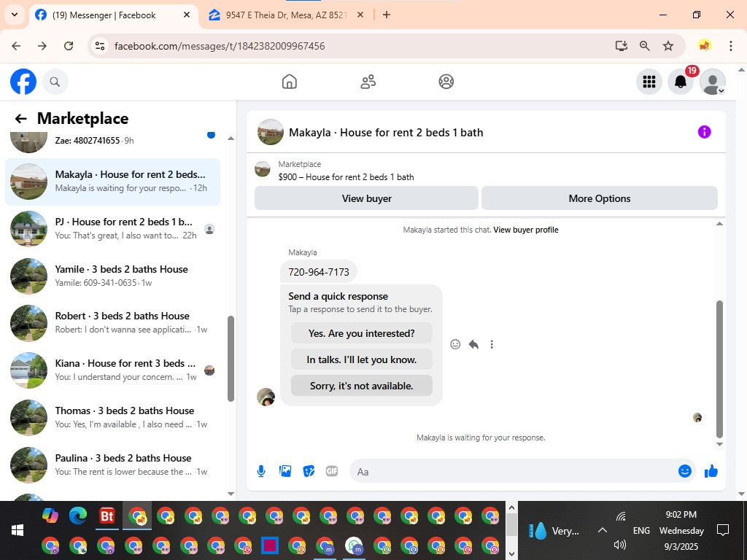Open the nine-dot Menu grid
Viewport: 747px width, 560px height.
(649, 82)
